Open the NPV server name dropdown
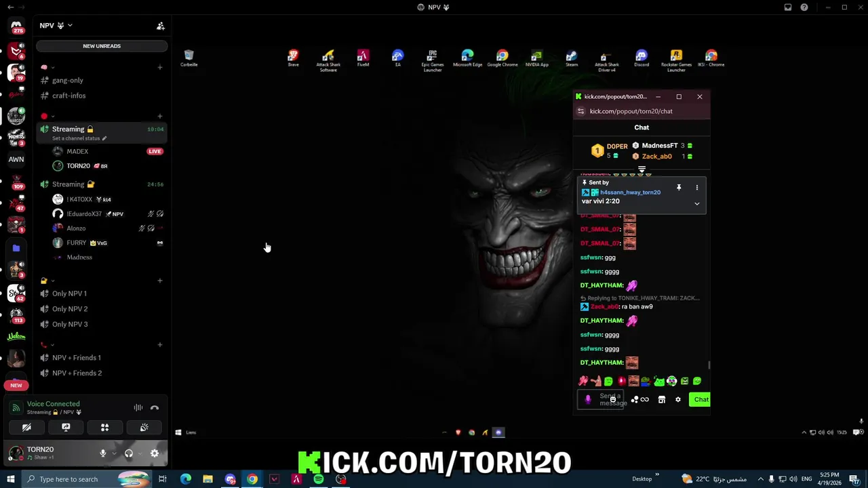The width and height of the screenshot is (868, 488). coord(56,26)
